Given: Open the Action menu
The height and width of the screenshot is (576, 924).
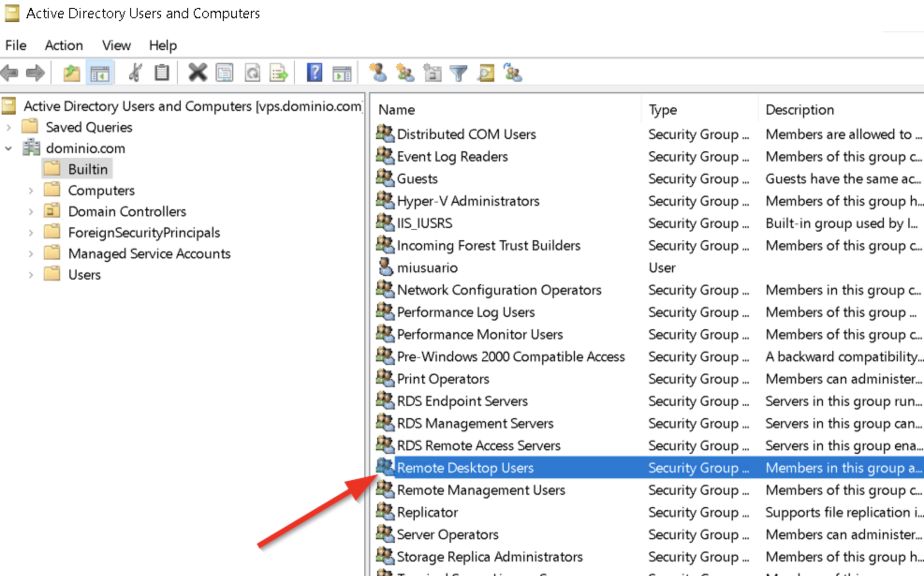Looking at the screenshot, I should pos(64,45).
